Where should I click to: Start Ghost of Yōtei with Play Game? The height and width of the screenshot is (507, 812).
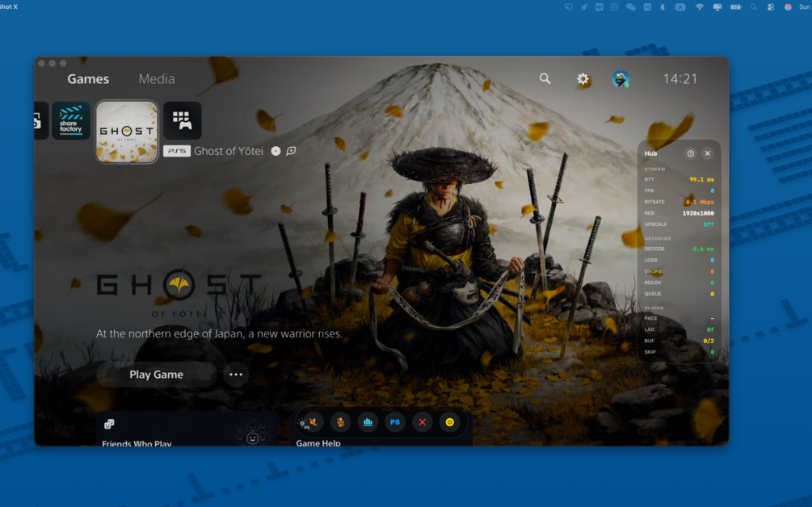[157, 375]
